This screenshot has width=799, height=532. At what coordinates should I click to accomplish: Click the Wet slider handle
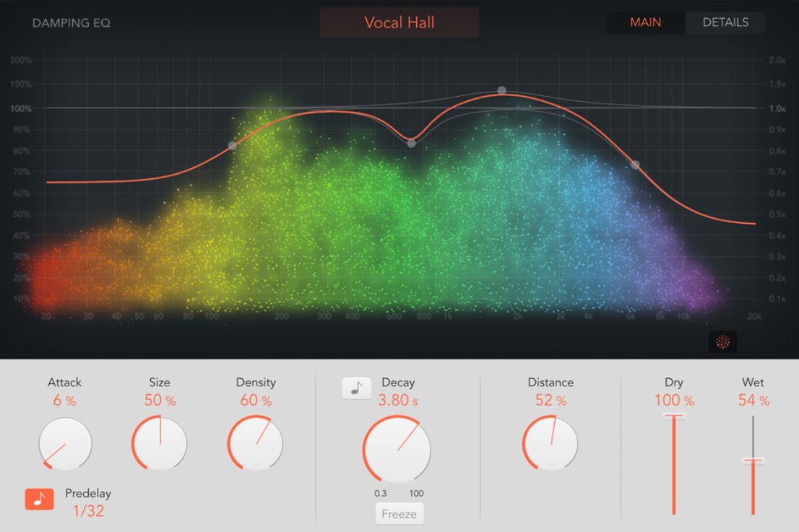pyautogui.click(x=753, y=460)
